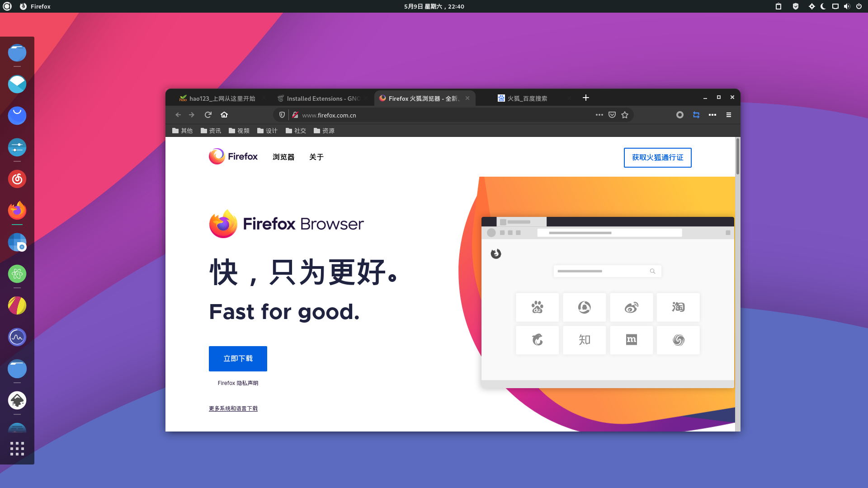The width and height of the screenshot is (868, 488).
Task: Click the 立即下载 download button
Action: pos(238,358)
